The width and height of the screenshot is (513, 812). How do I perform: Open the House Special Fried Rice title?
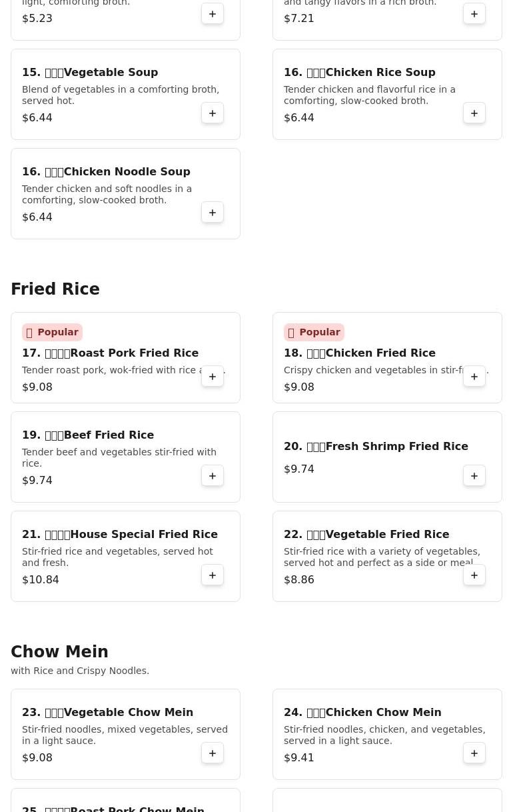click(x=120, y=535)
